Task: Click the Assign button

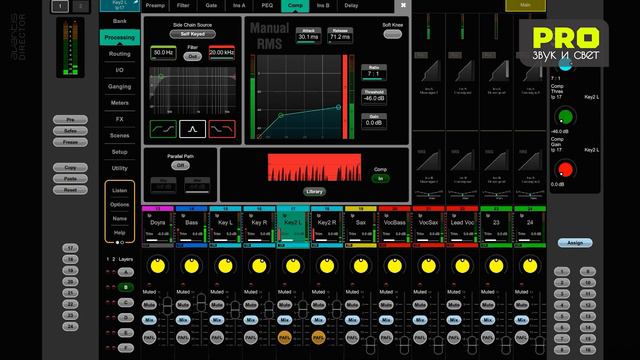Action: [575, 243]
